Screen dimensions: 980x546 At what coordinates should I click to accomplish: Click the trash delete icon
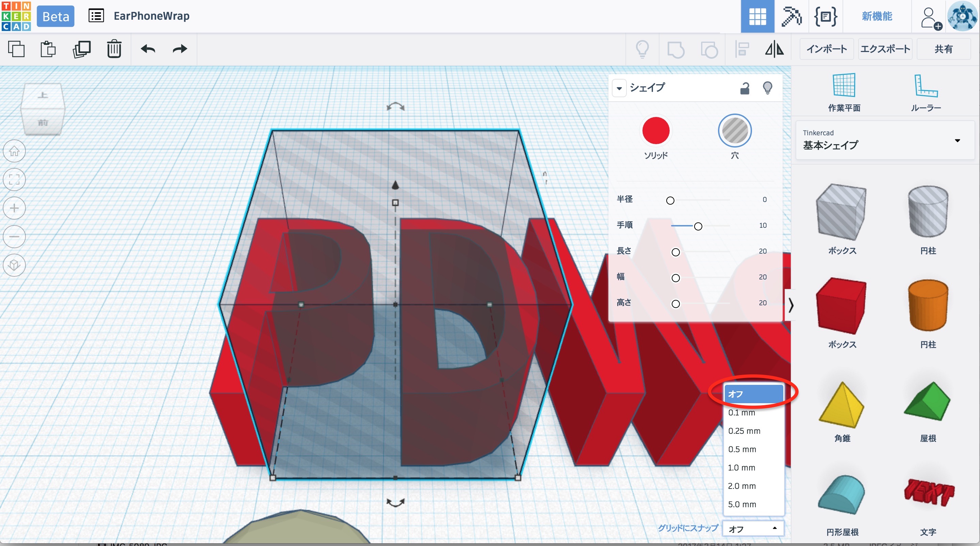[x=114, y=49]
